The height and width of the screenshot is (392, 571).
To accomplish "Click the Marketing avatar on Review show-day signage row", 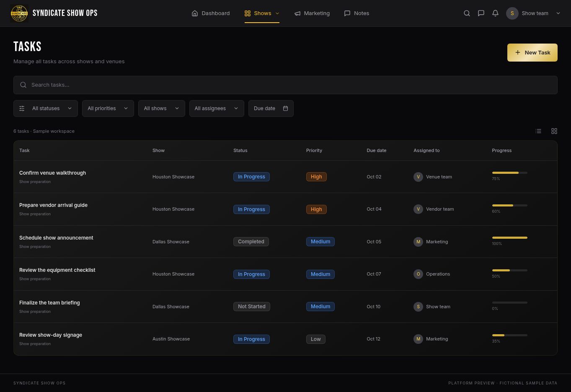I will click(418, 339).
